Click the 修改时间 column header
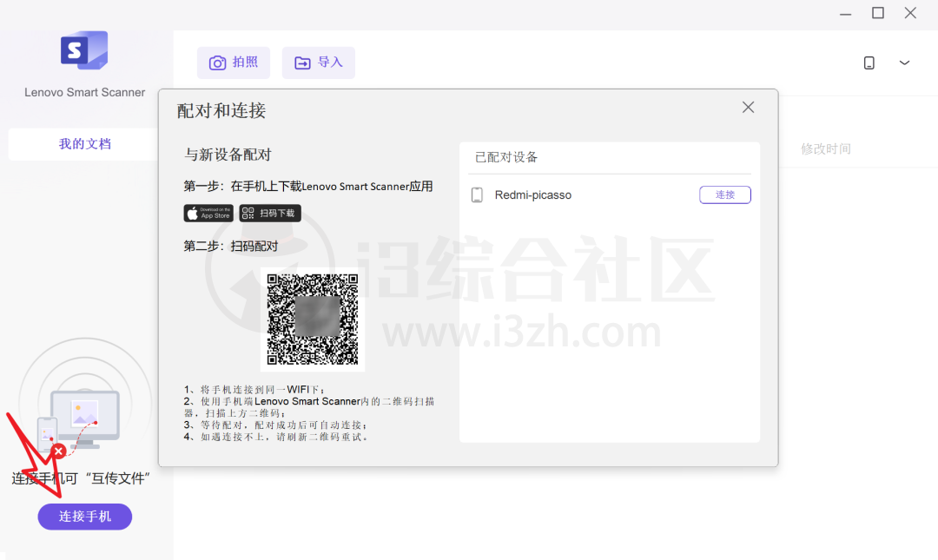The height and width of the screenshot is (560, 938). [826, 149]
